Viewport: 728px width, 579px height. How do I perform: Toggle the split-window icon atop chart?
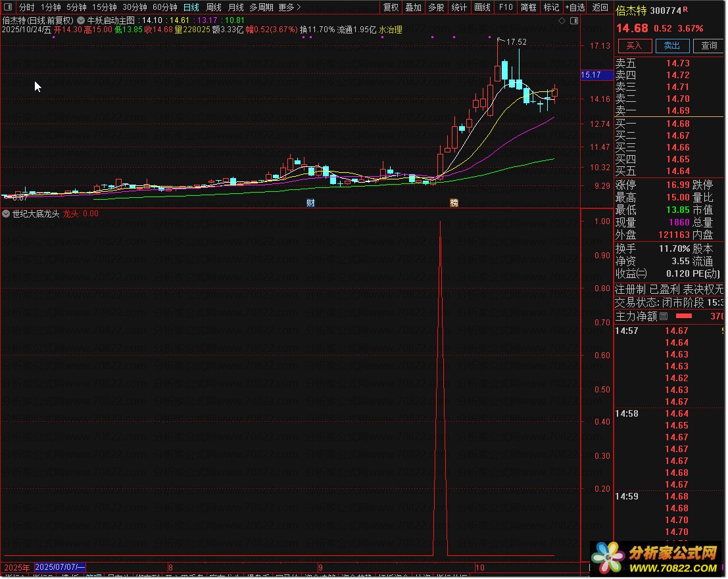click(574, 20)
